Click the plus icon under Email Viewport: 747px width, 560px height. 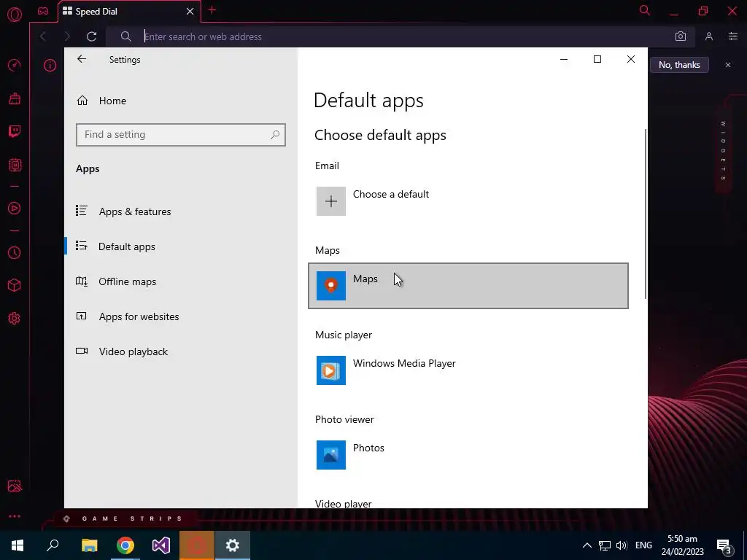(331, 201)
